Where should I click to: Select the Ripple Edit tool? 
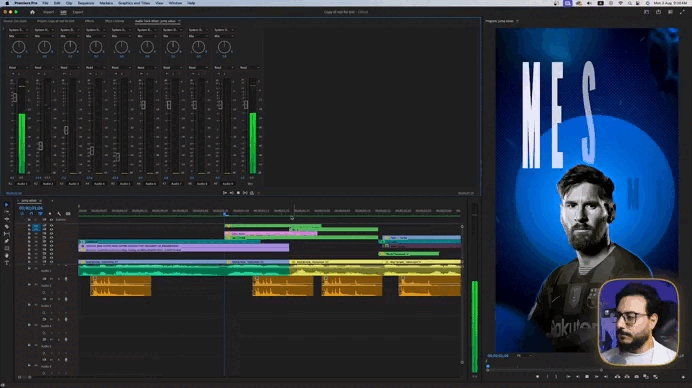(x=7, y=219)
